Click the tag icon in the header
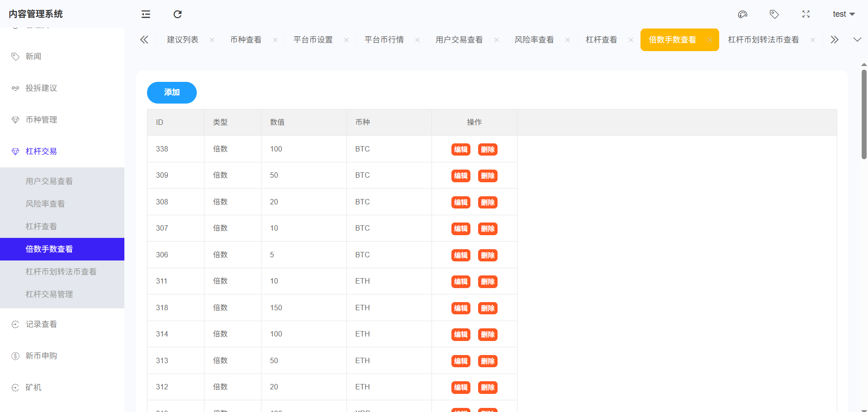868x412 pixels. click(x=774, y=14)
